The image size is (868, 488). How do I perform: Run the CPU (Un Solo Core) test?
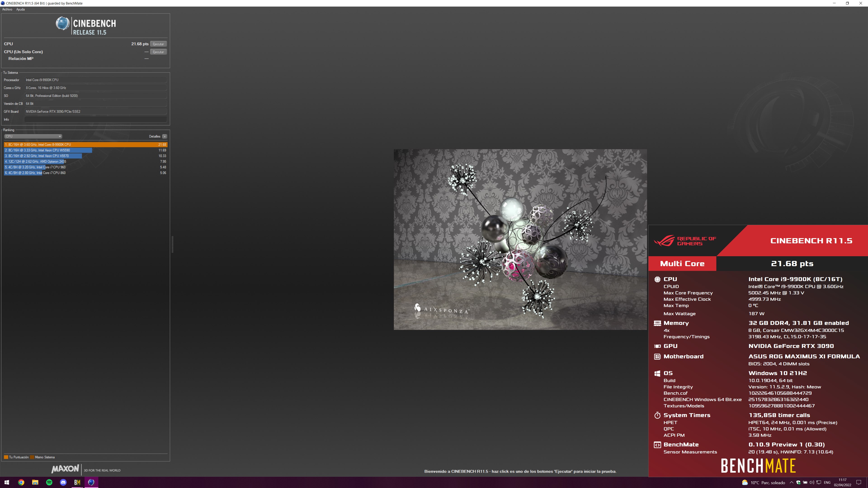click(158, 52)
